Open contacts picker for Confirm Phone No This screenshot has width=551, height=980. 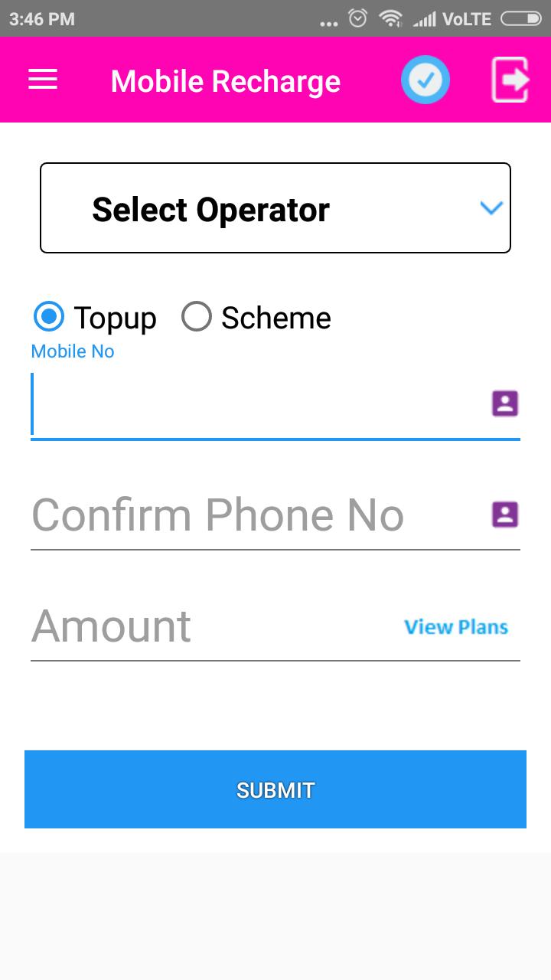505,514
